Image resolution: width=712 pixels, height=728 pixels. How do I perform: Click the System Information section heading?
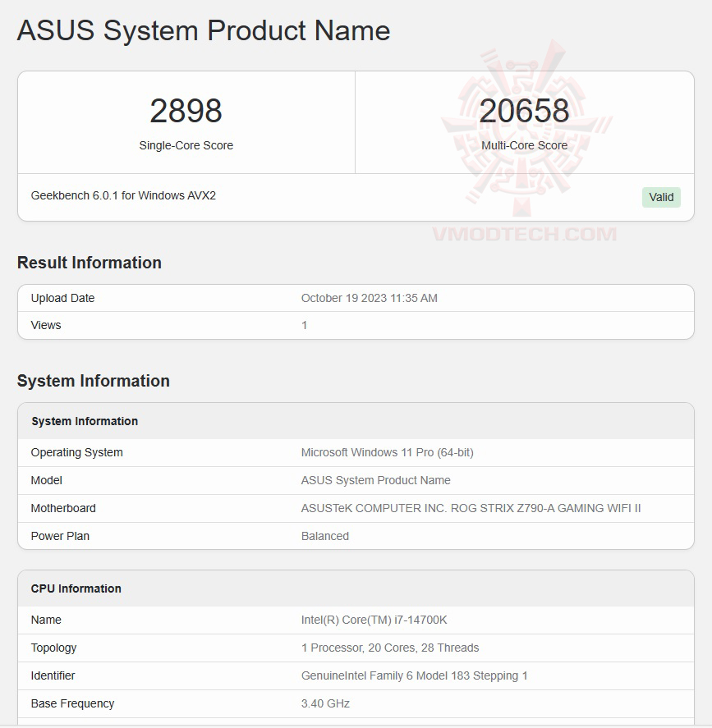click(93, 381)
